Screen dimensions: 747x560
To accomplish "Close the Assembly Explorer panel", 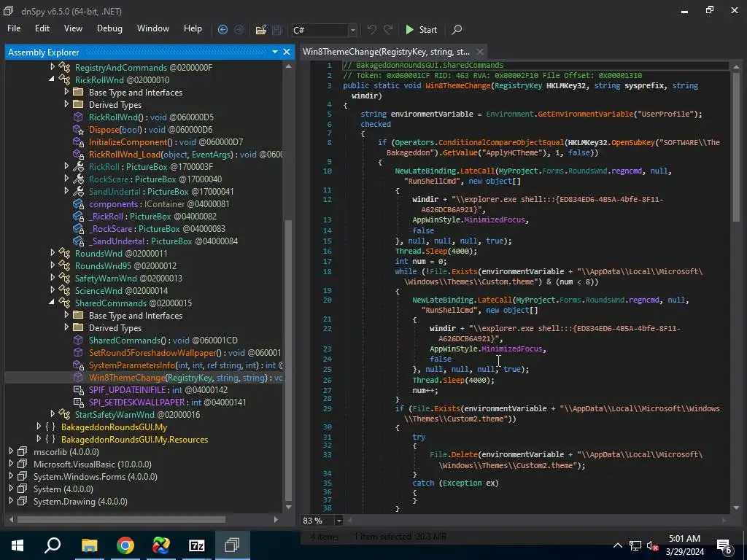I will coord(286,52).
